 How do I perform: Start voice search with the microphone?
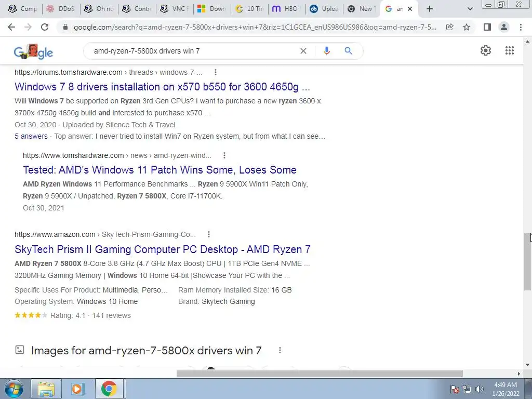(x=327, y=51)
